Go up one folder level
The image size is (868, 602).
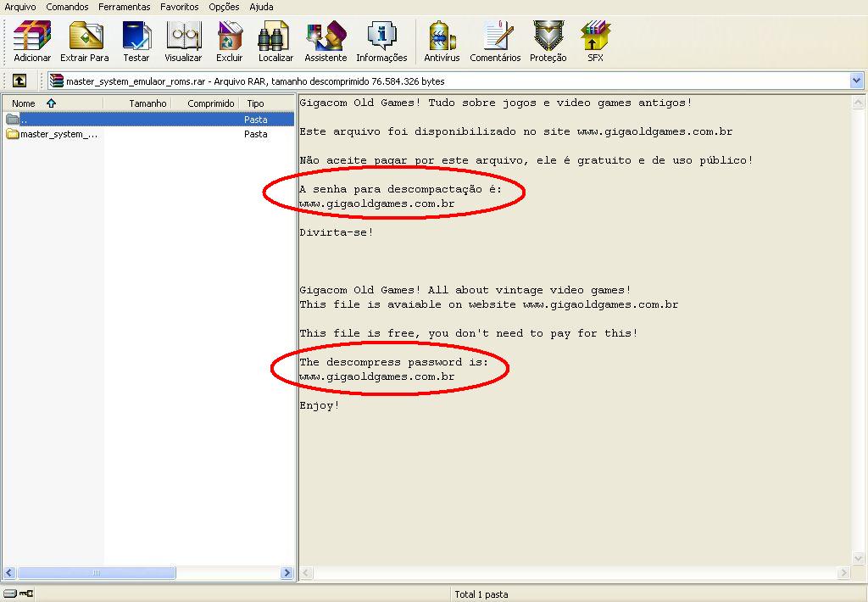click(19, 81)
